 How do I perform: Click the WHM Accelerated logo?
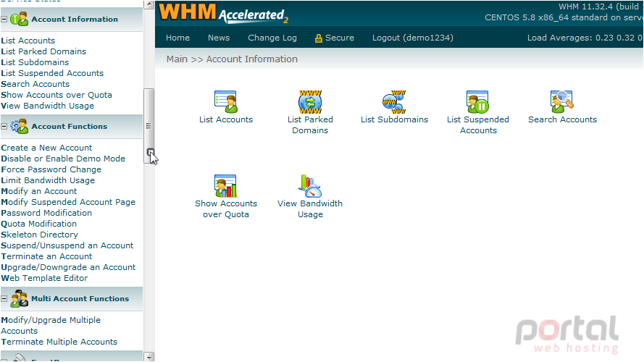click(224, 13)
